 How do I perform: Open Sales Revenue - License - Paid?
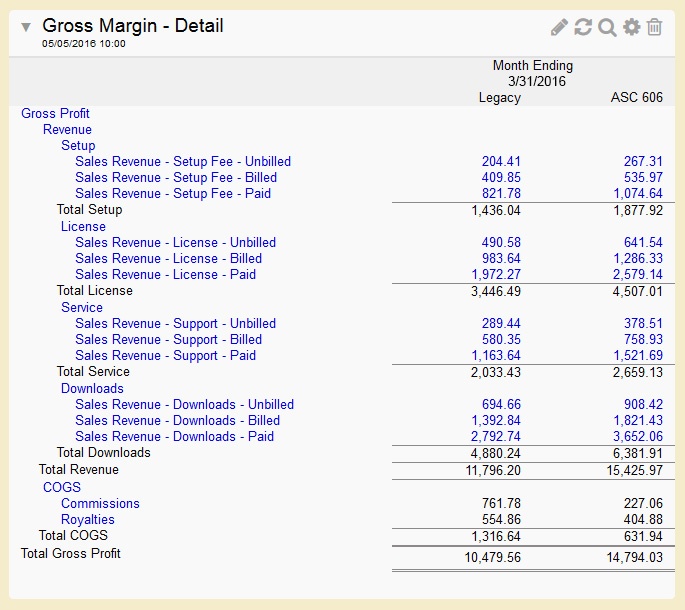165,274
